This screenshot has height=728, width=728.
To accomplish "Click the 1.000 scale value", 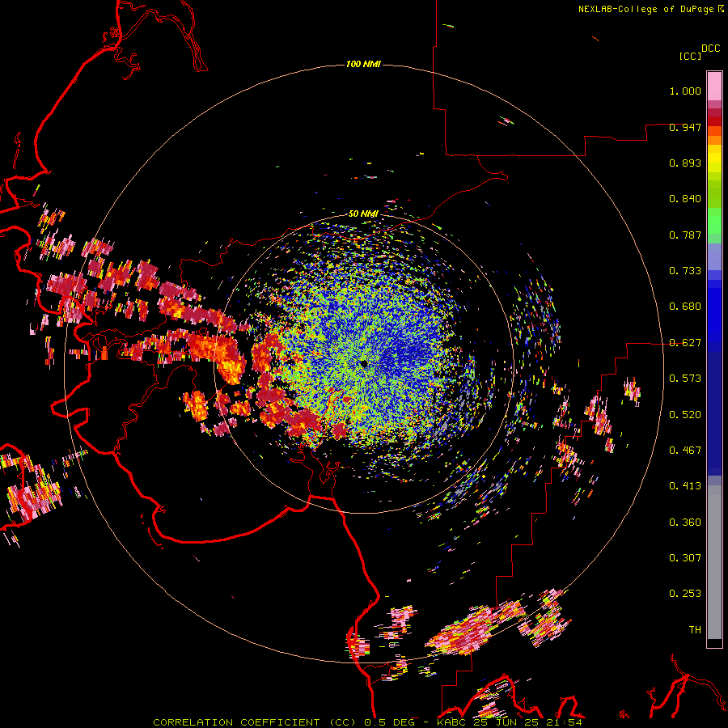I will click(x=685, y=91).
